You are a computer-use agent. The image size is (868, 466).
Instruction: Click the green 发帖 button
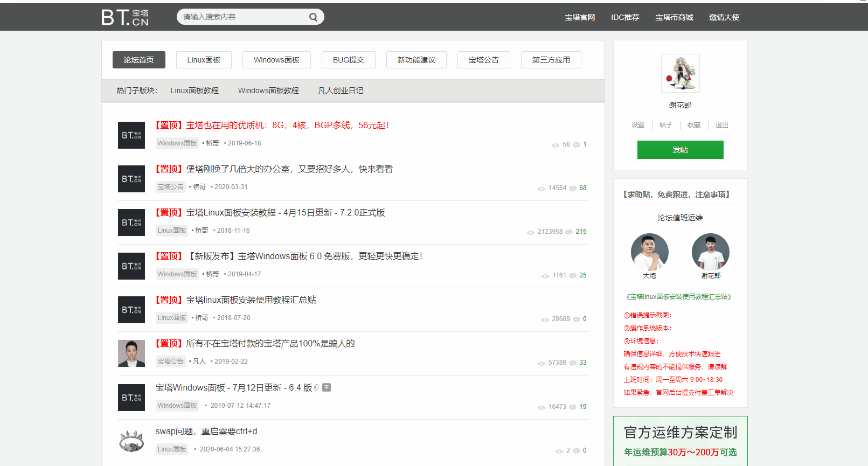[680, 150]
